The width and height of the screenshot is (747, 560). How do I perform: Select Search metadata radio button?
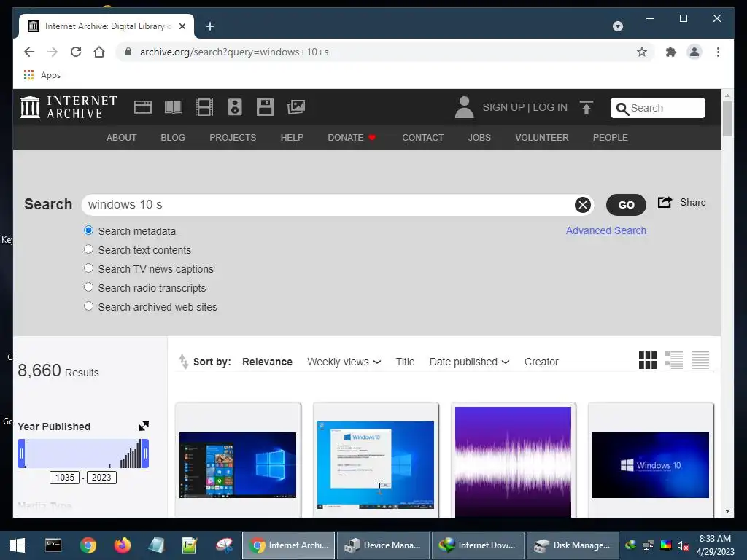(88, 230)
